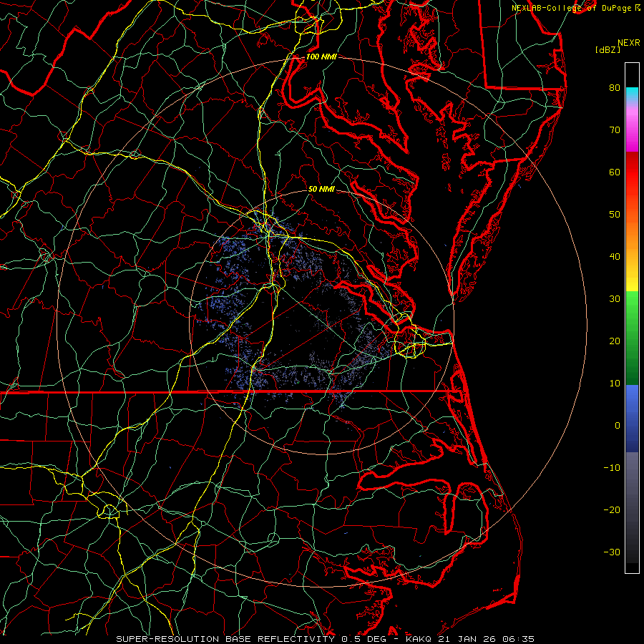The height and width of the screenshot is (644, 644).
Task: Click the NEXLAB-College of DuPage label
Action: 571,7
